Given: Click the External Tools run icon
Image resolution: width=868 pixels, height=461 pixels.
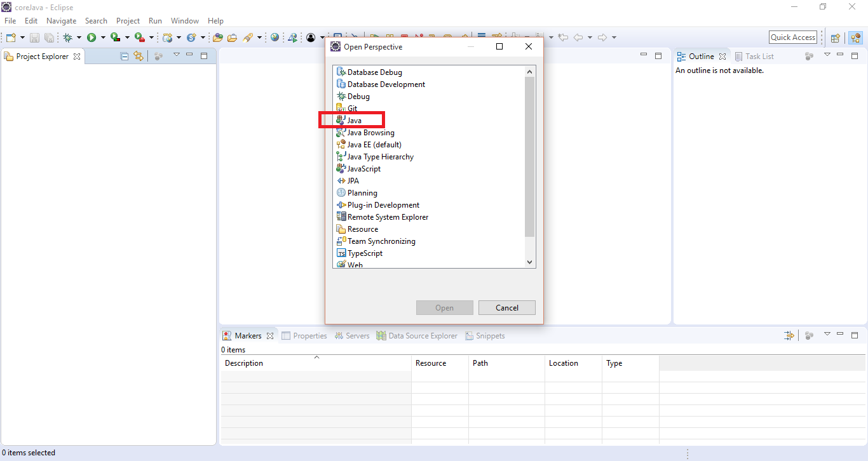Looking at the screenshot, I should coord(140,37).
